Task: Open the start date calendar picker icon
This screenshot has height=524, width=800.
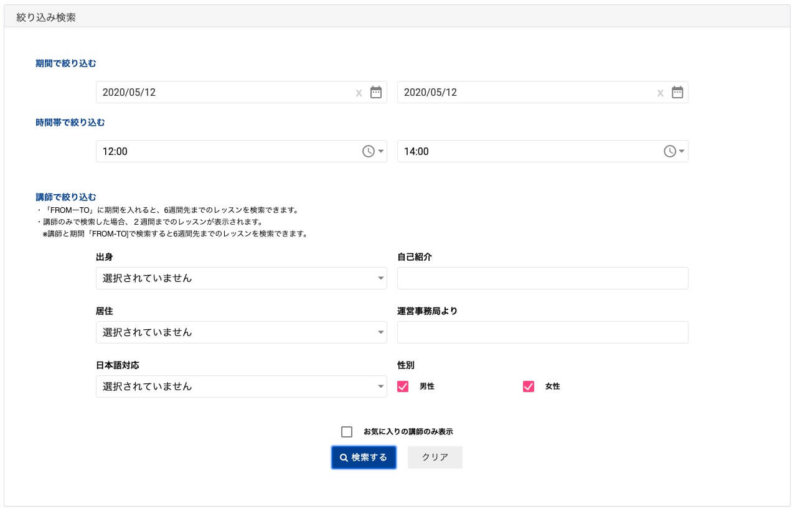Action: click(x=376, y=92)
